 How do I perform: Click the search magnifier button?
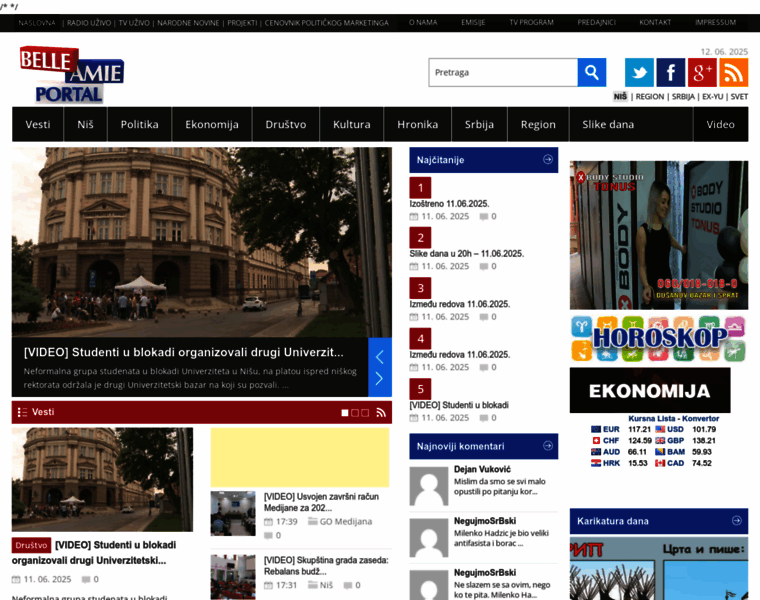click(591, 72)
